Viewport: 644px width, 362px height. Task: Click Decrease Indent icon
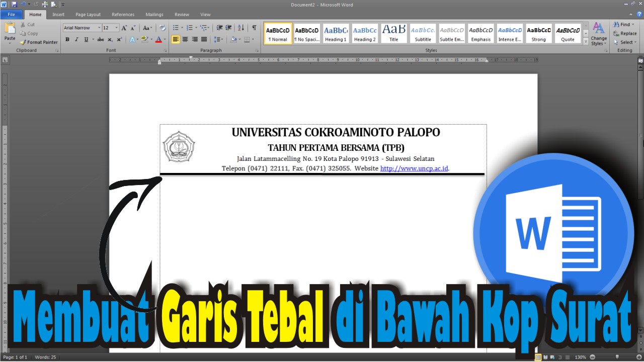pos(219,28)
